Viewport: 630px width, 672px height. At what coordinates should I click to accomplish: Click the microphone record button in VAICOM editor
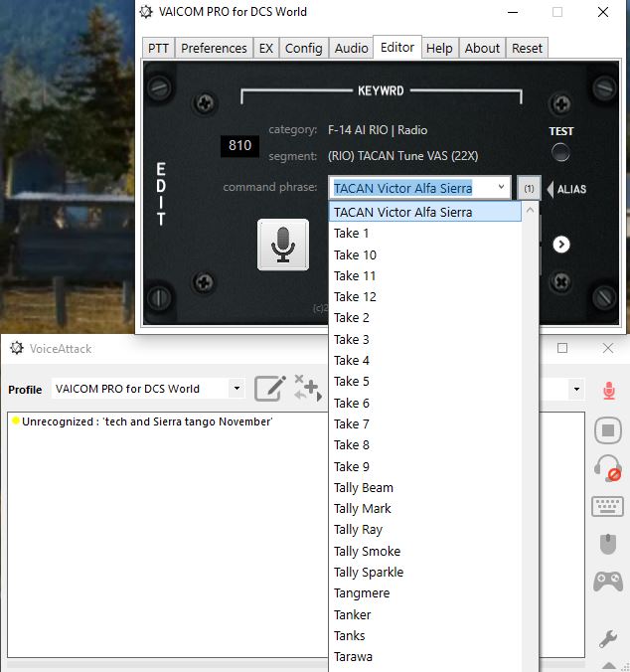click(282, 245)
